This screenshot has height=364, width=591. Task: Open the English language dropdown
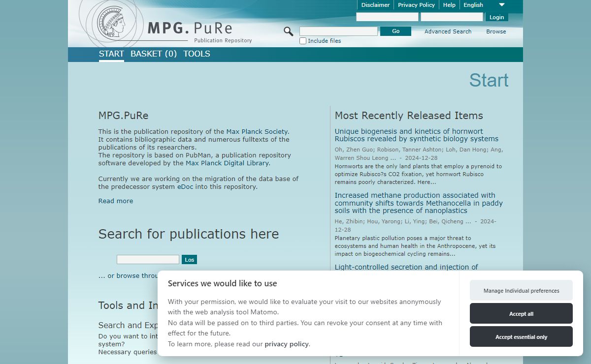484,5
